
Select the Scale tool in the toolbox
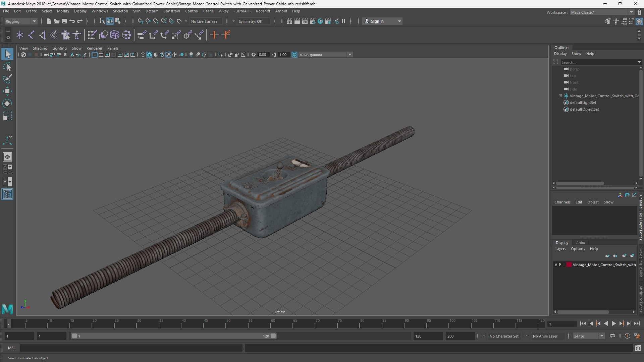coord(7,116)
